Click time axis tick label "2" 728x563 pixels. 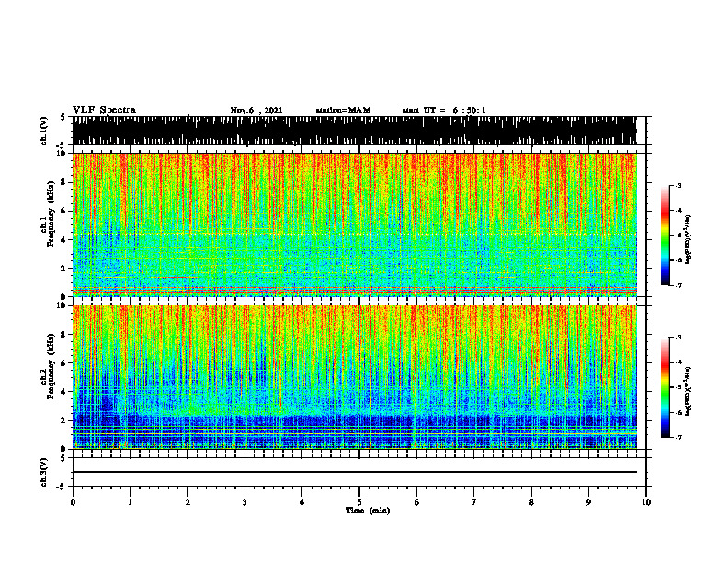(188, 502)
